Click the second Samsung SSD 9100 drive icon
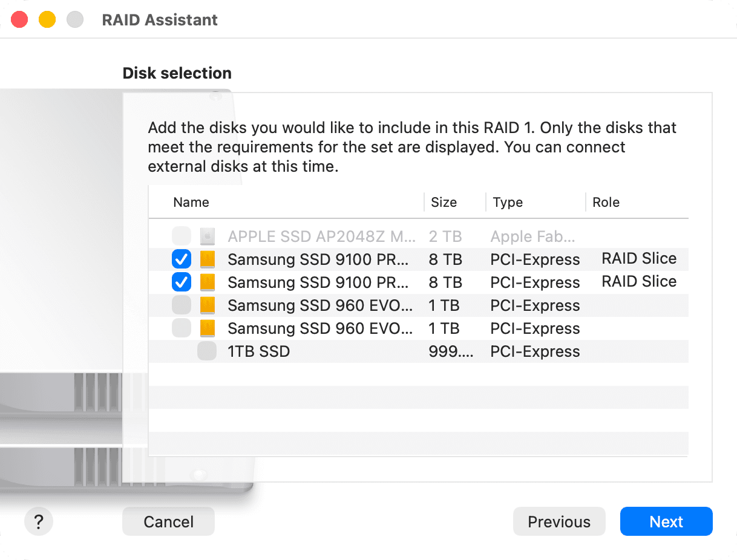 click(207, 282)
